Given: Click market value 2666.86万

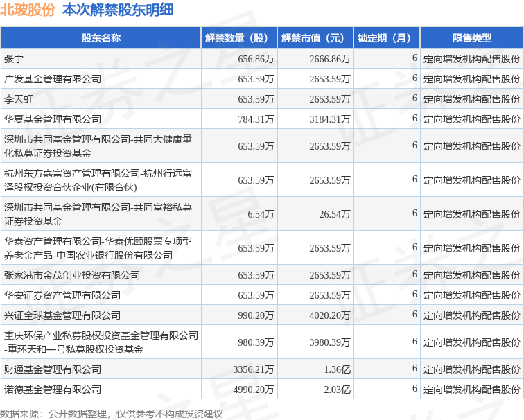Looking at the screenshot, I should pos(330,59).
